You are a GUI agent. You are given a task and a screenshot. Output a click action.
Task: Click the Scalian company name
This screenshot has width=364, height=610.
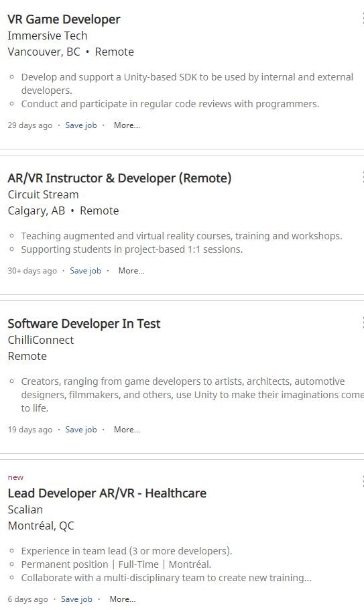25,509
